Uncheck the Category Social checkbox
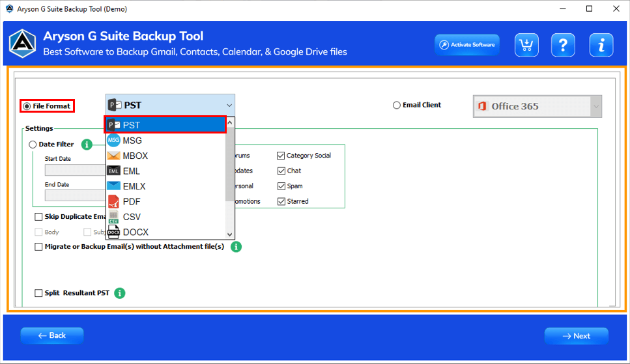 coord(281,156)
